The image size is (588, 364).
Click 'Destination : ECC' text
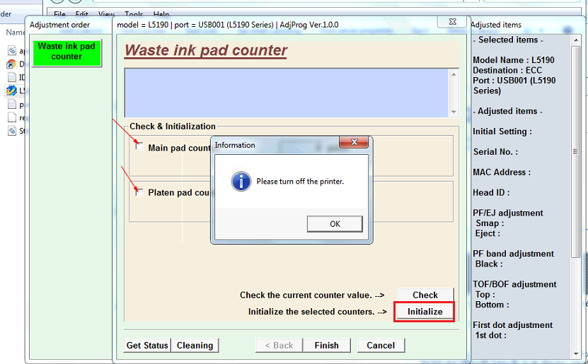pyautogui.click(x=507, y=71)
